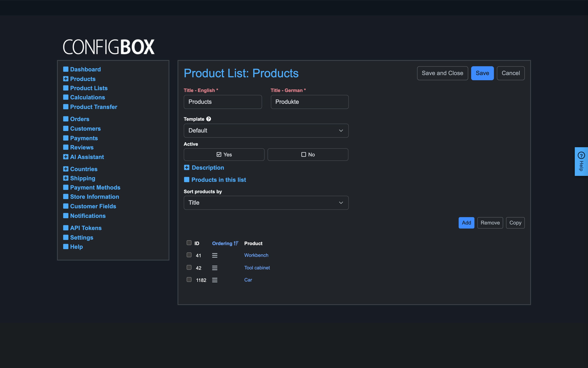The image size is (588, 368).
Task: Set Active to Yes
Action: (x=224, y=155)
